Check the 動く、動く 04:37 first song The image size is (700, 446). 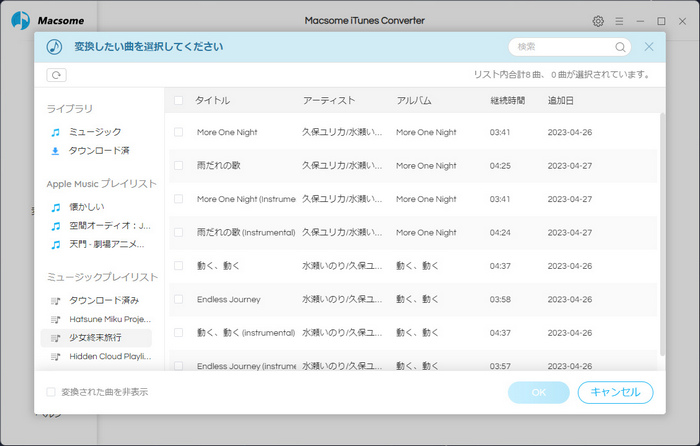coord(178,266)
